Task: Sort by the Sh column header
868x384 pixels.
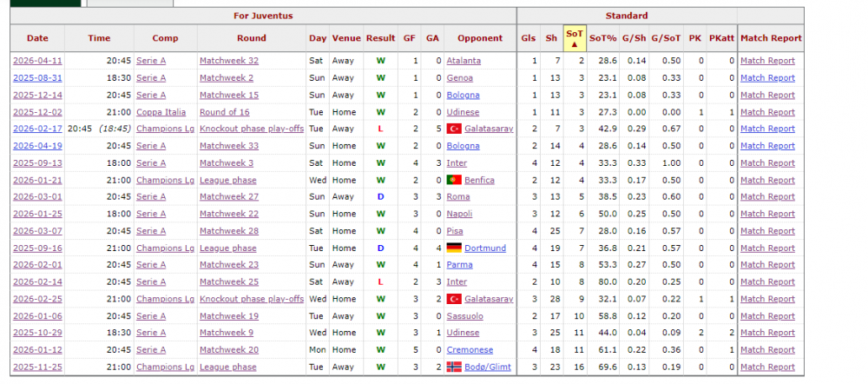Action: (551, 38)
